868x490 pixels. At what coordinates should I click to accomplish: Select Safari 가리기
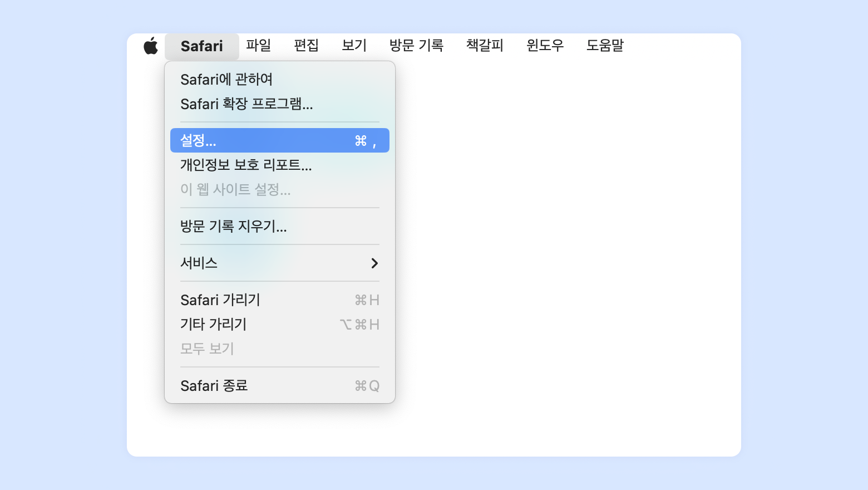point(280,300)
